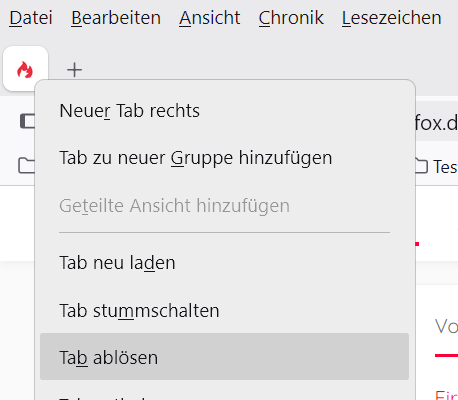Open the Chronik menu
Image resolution: width=458 pixels, height=400 pixels.
tap(291, 18)
